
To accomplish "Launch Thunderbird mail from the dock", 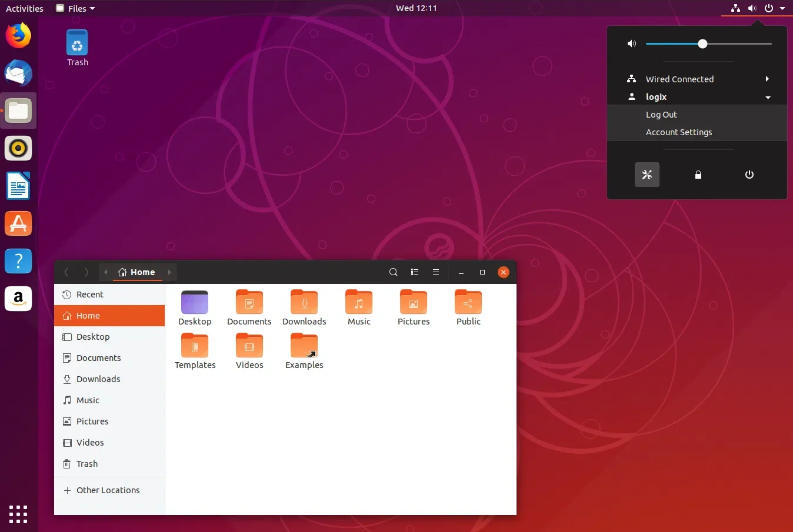I will [x=18, y=73].
